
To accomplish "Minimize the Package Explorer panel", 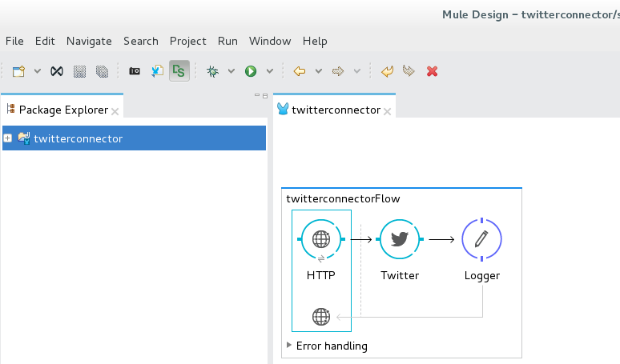I will coord(257,95).
